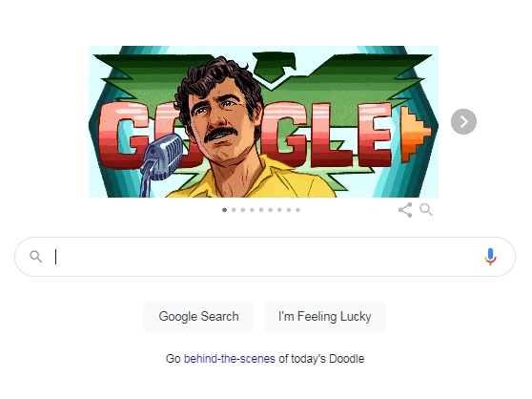Click the magnifier icon below the Doodle
This screenshot has height=399, width=532.
click(426, 209)
